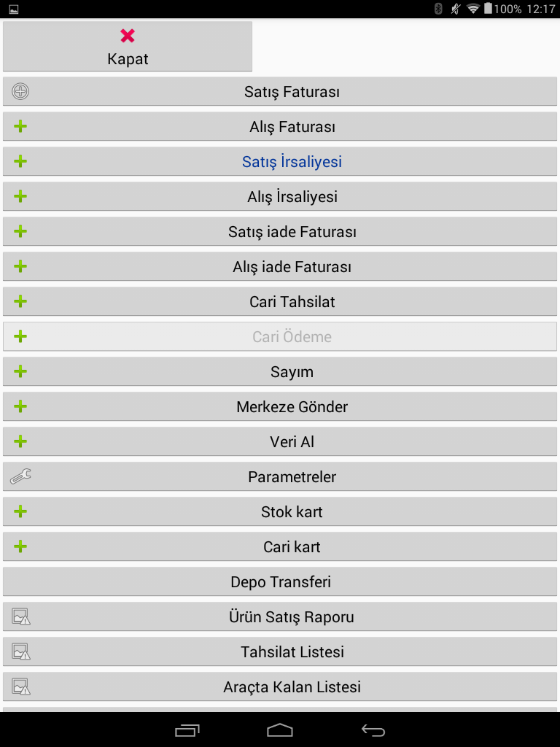Click the wrench icon for Parametreler

[20, 477]
